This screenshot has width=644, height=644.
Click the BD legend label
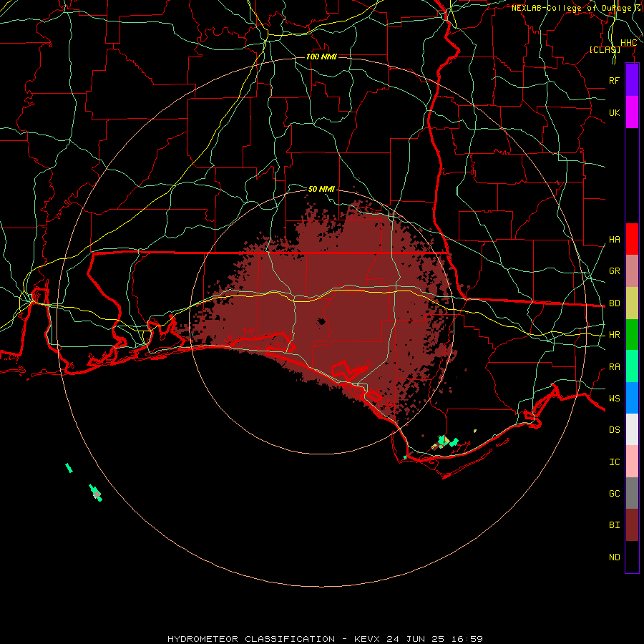click(614, 303)
